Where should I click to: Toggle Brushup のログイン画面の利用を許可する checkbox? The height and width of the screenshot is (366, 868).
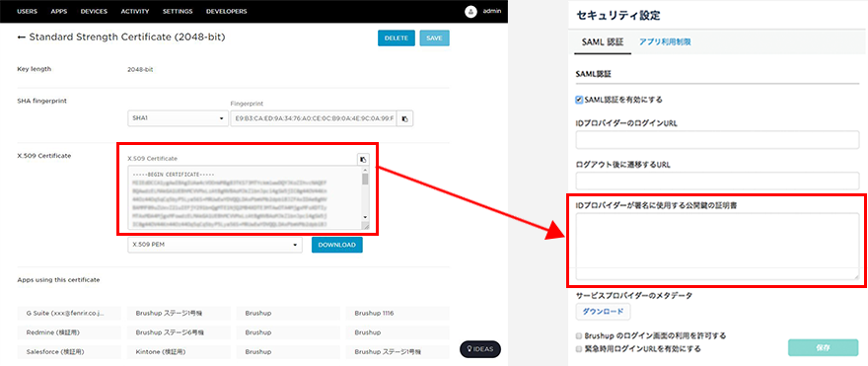pos(579,335)
